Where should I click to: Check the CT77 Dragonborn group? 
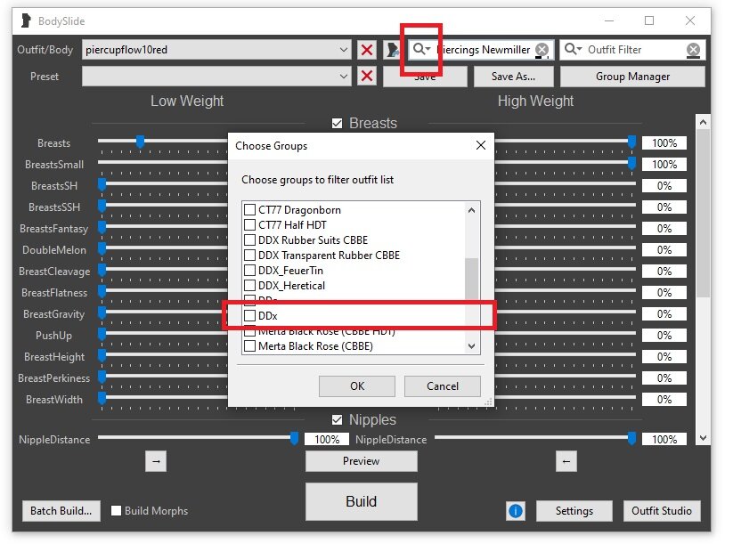pos(250,210)
